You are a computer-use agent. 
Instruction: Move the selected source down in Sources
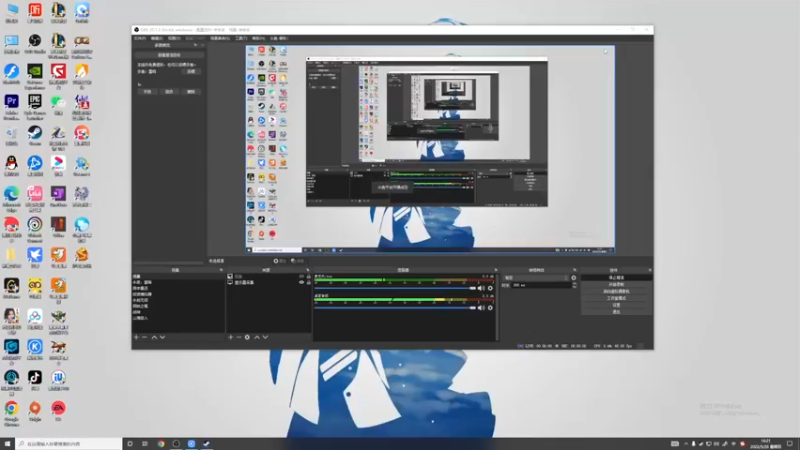(x=265, y=337)
